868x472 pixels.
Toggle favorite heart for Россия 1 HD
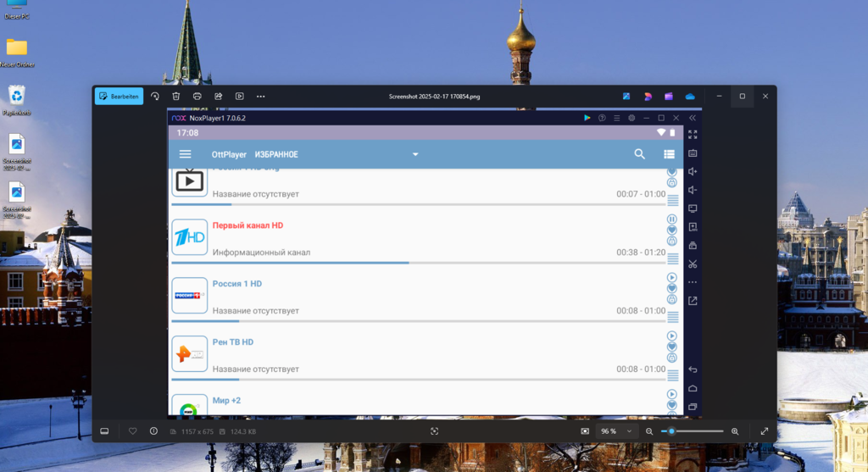672,288
